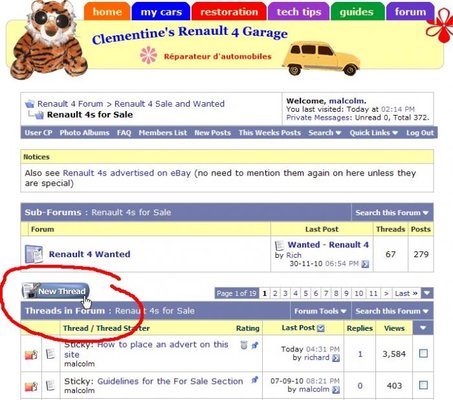Go to last post arrow icon by Rich
Image resolution: width=453 pixels, height=400 pixels.
point(365,264)
